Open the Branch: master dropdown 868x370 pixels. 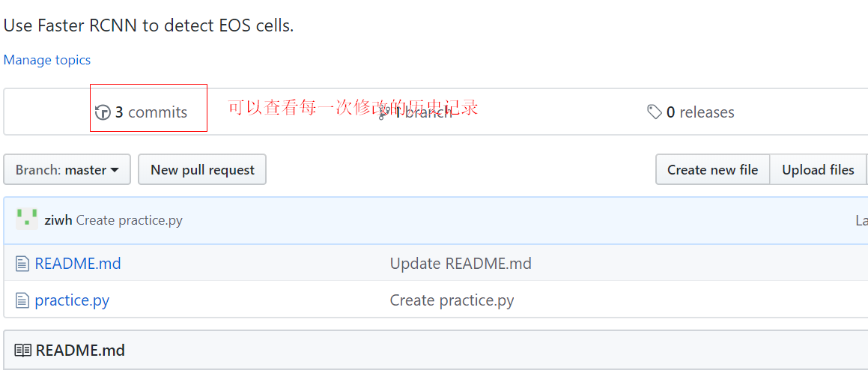click(x=67, y=169)
